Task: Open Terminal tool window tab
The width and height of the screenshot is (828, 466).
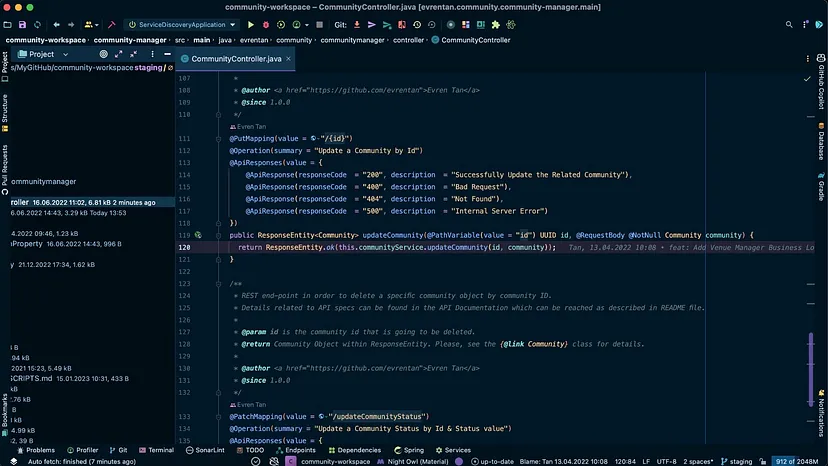Action: point(156,450)
